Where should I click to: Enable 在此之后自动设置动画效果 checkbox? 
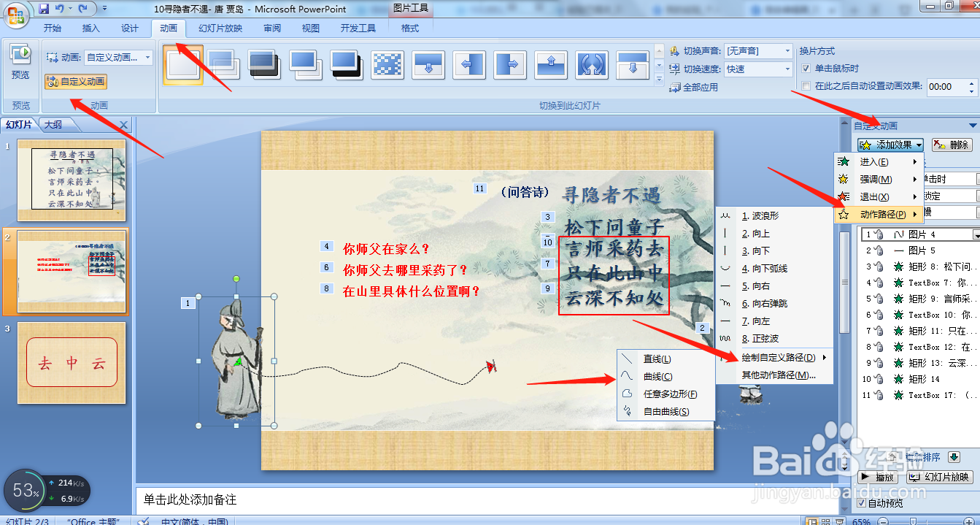[806, 85]
